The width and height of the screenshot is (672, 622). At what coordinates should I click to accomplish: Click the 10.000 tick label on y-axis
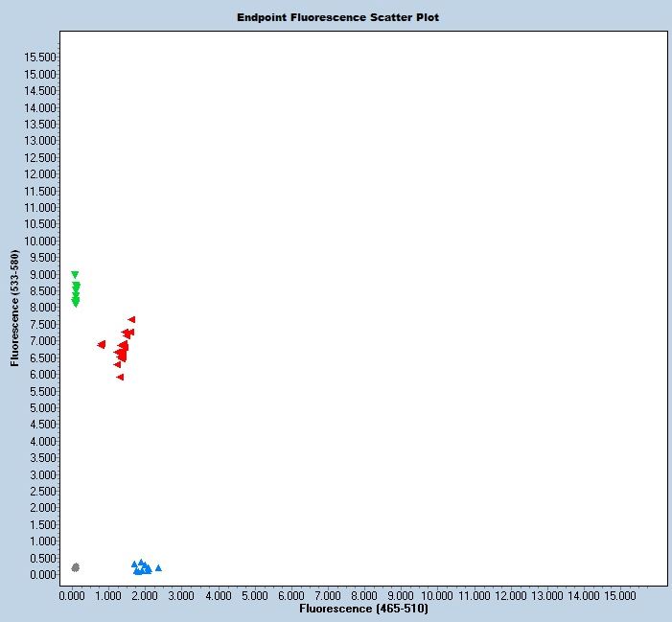pyautogui.click(x=39, y=241)
